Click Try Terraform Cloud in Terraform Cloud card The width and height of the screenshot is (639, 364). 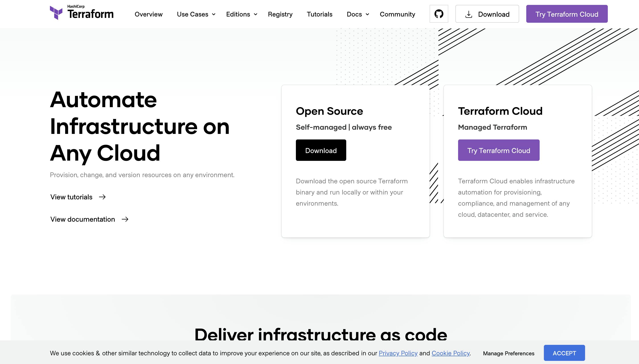499,150
